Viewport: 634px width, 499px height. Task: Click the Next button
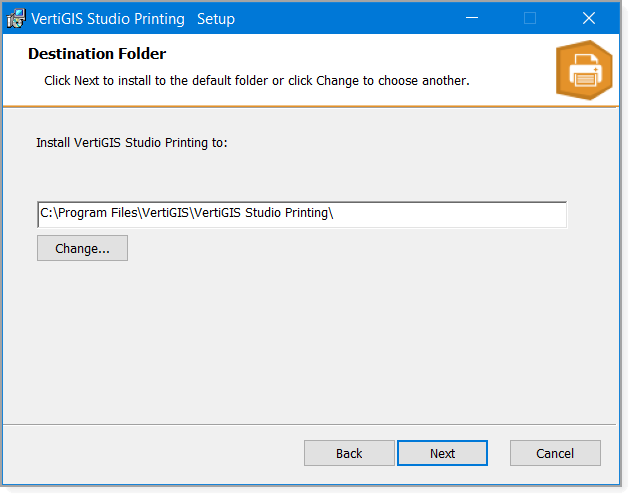pyautogui.click(x=442, y=453)
